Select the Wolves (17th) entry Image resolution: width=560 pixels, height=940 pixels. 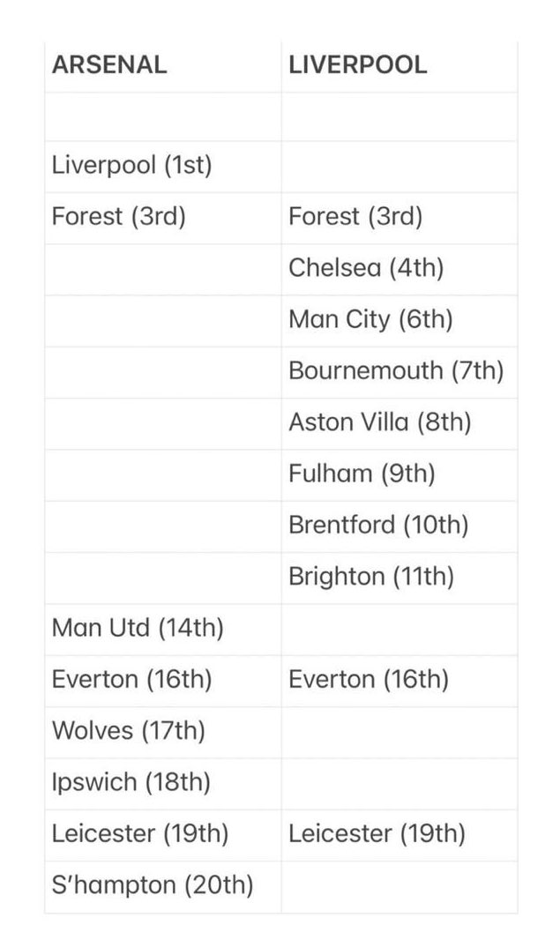[x=128, y=731]
